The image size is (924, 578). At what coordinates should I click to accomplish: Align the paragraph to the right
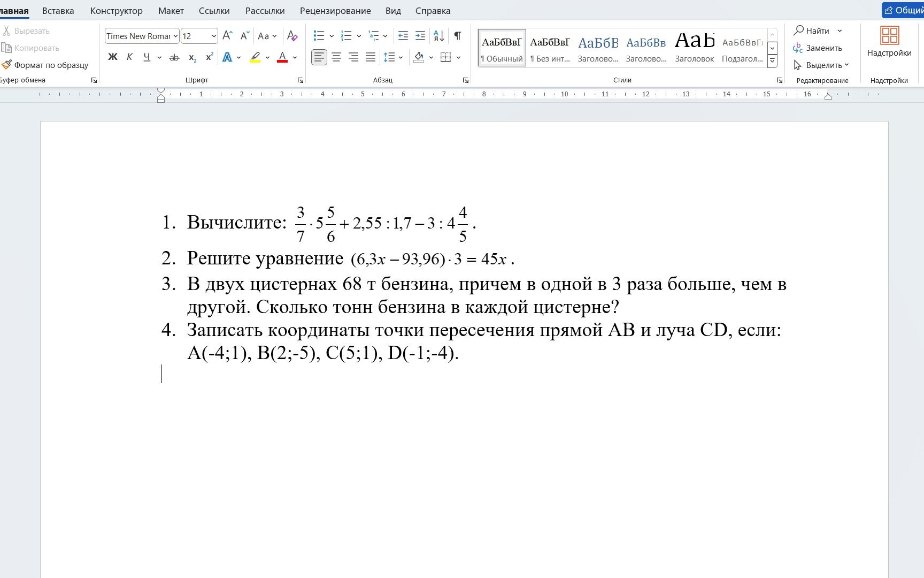point(353,57)
